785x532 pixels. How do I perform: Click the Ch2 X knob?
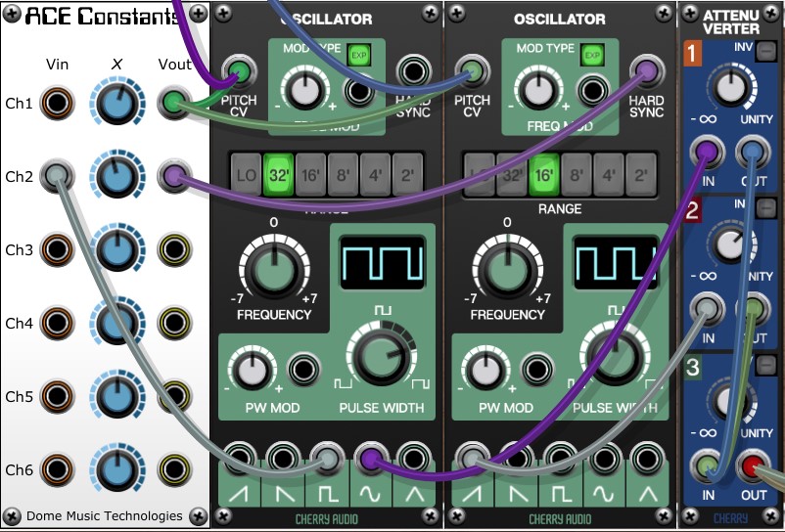pos(117,176)
